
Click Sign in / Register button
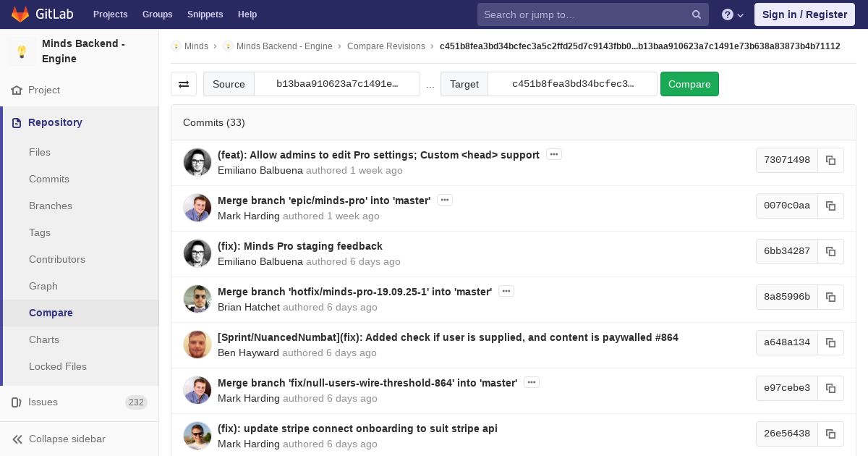pyautogui.click(x=804, y=14)
